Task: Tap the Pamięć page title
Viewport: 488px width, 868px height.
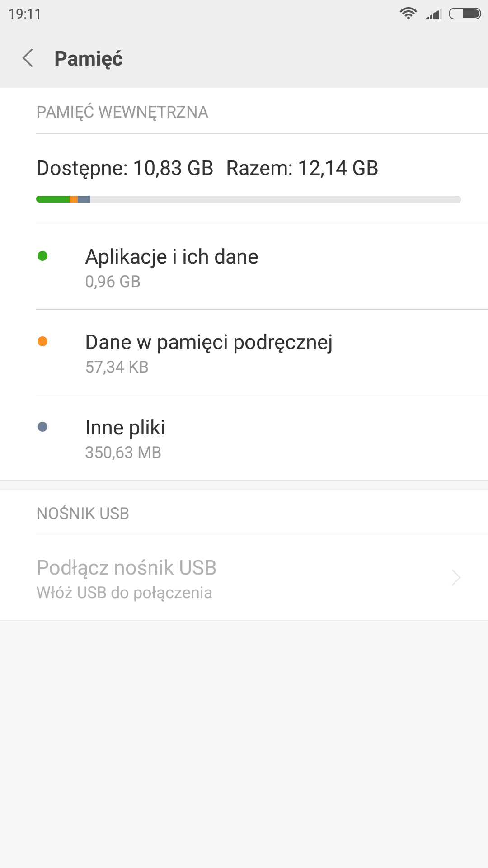Action: point(89,59)
